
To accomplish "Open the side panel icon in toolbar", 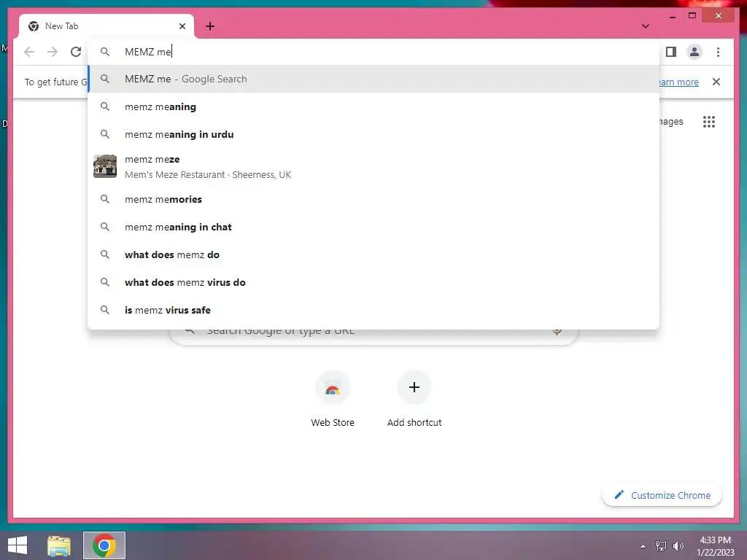I will pyautogui.click(x=671, y=52).
